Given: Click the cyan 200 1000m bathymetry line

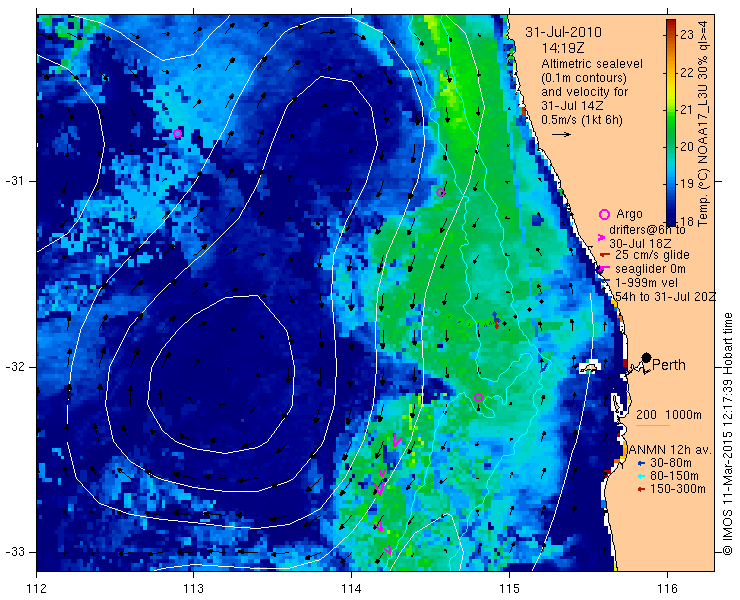Looking at the screenshot, I should [x=653, y=426].
